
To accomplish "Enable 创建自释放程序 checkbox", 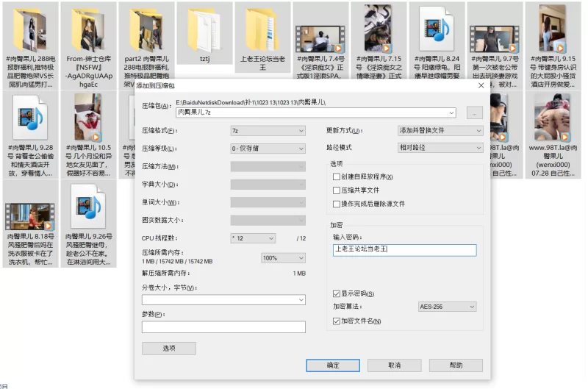I will coord(337,177).
